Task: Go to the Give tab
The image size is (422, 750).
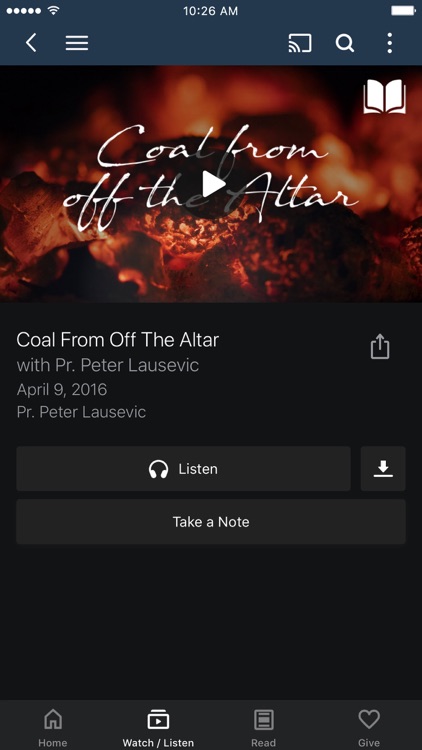Action: pos(369,728)
